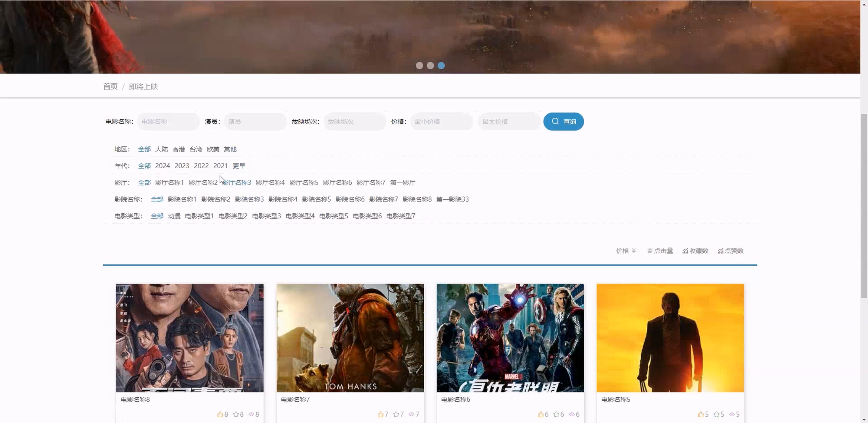
Task: Click 即将上映 breadcrumb item
Action: tap(143, 87)
